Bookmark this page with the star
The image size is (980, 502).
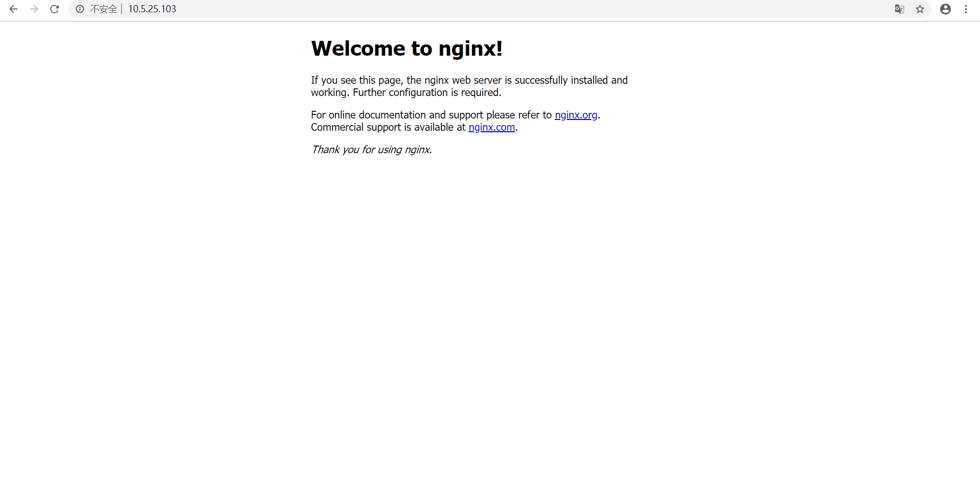pyautogui.click(x=920, y=9)
